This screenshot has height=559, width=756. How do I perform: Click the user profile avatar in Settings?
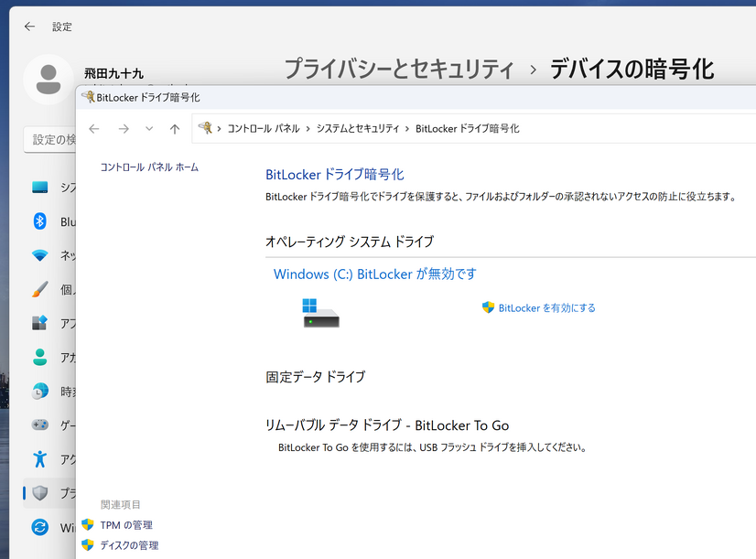49,80
